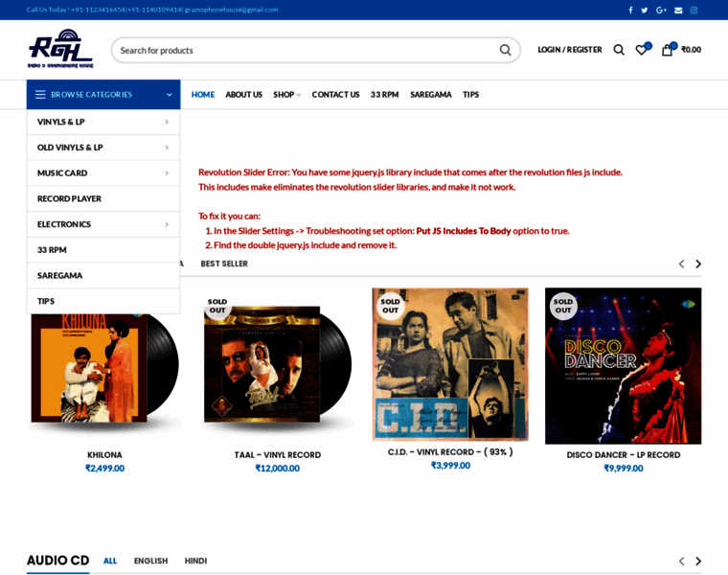The width and height of the screenshot is (728, 575).
Task: Click the ₹3,999.00 price
Action: 450,466
